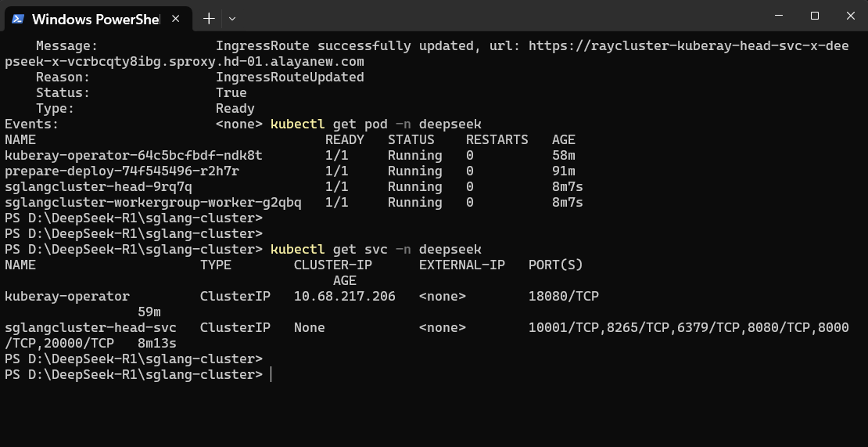This screenshot has height=447, width=868.
Task: Maximize the terminal window
Action: point(814,16)
